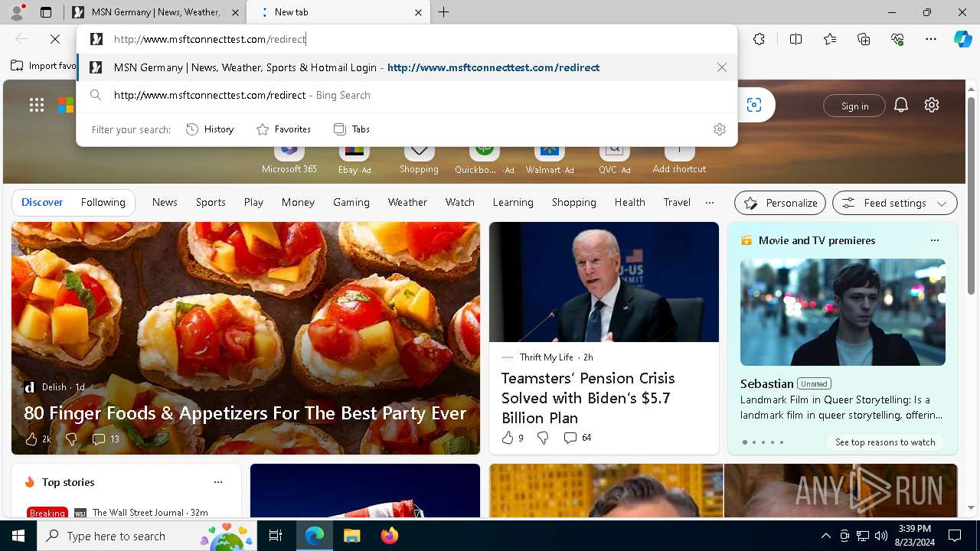The image size is (980, 551).
Task: Open the Favorites star menu
Action: (x=830, y=39)
